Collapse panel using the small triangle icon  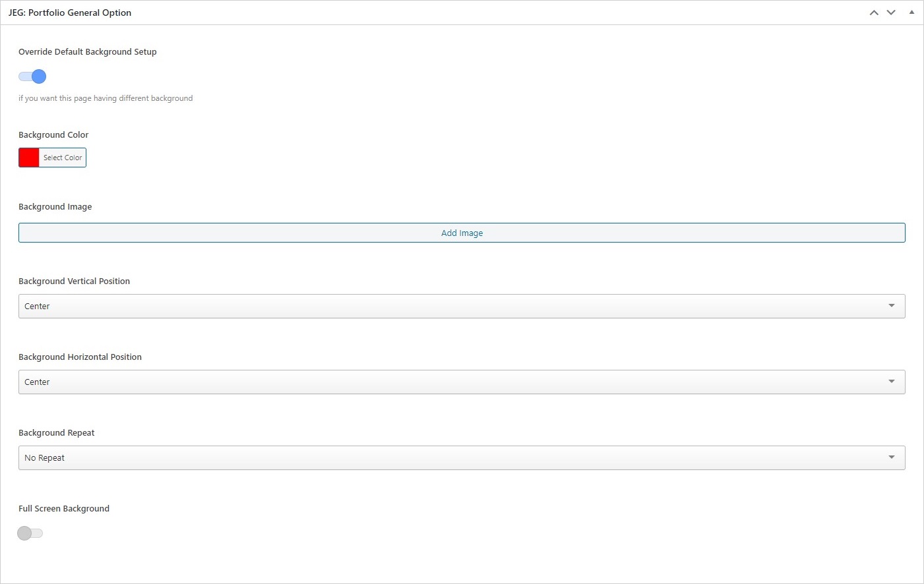pos(911,13)
